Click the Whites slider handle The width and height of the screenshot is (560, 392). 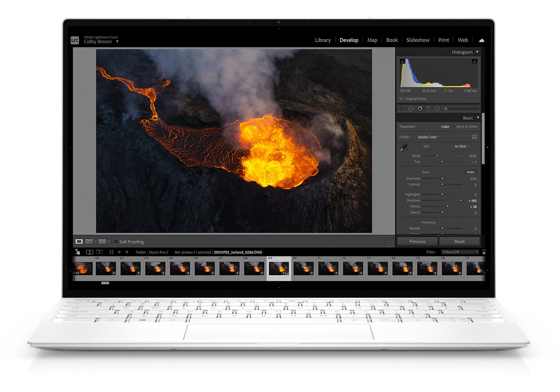pyautogui.click(x=448, y=206)
